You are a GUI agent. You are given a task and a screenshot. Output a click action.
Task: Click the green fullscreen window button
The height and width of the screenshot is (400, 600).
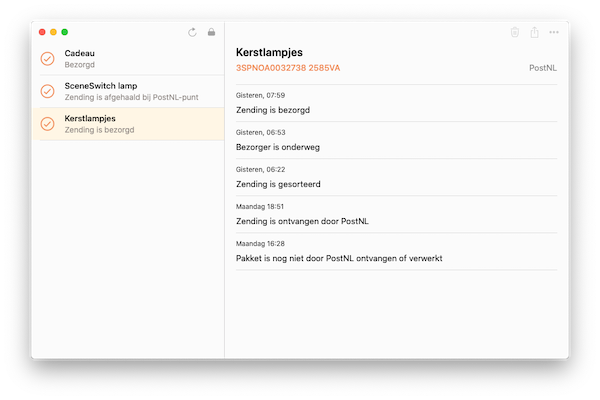(x=65, y=32)
